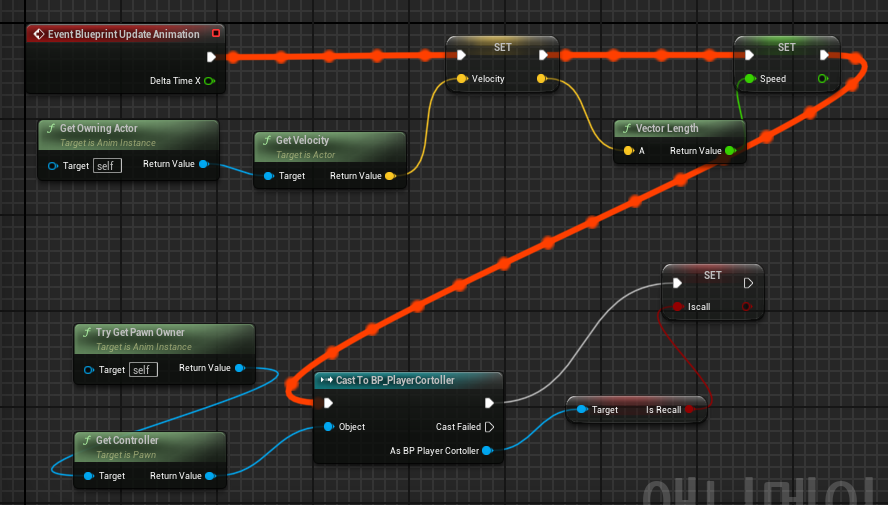Select the SET node header above Speed
The height and width of the screenshot is (505, 888).
[786, 48]
